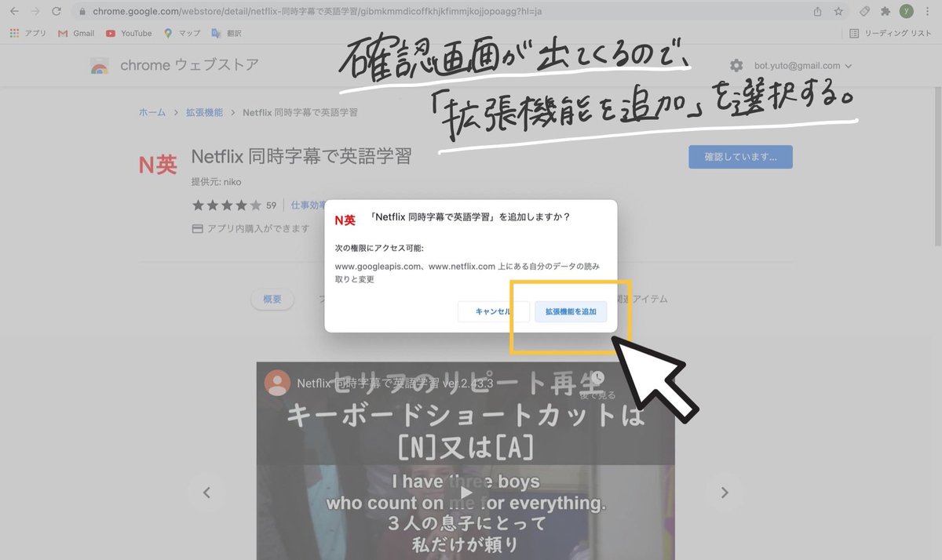Viewport: 942px width, 560px height.
Task: Open the 翻訳 bookmark
Action: pyautogui.click(x=227, y=33)
